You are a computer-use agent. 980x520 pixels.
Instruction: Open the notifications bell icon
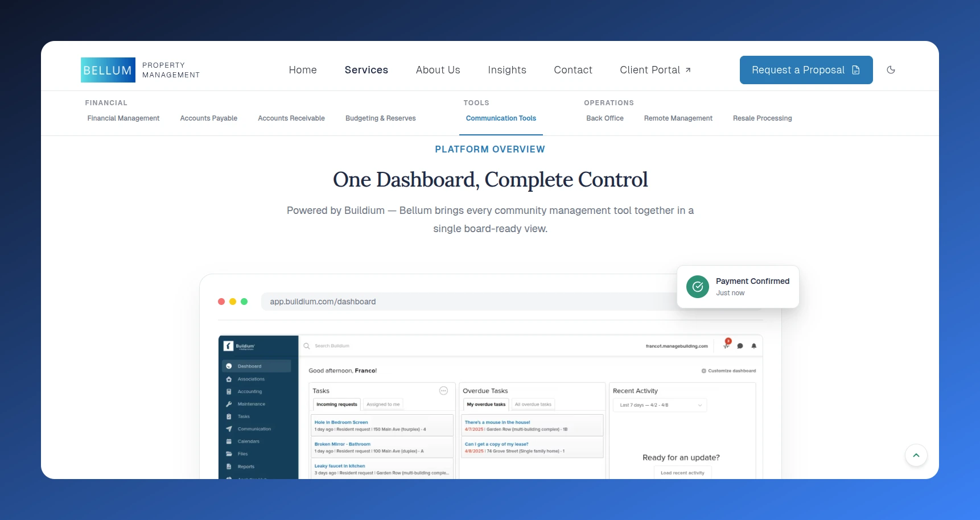click(754, 346)
